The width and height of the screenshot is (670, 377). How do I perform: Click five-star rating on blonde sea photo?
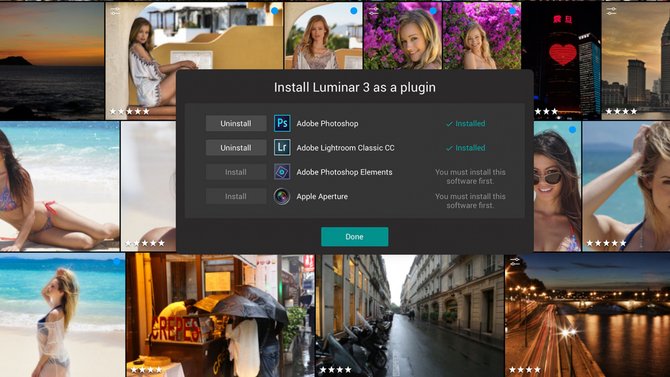(x=606, y=243)
